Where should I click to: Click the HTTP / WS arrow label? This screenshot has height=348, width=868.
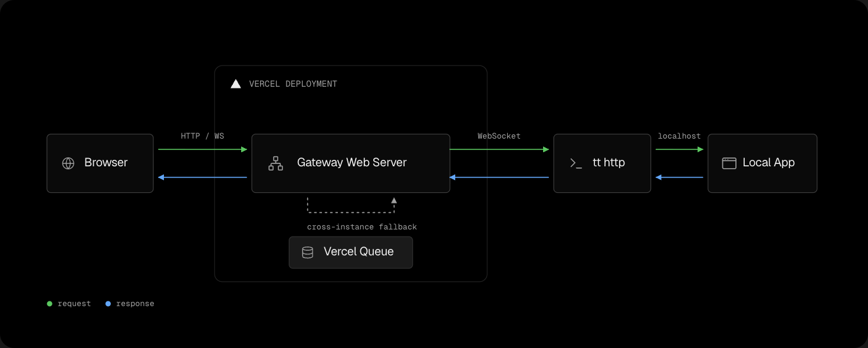(202, 136)
